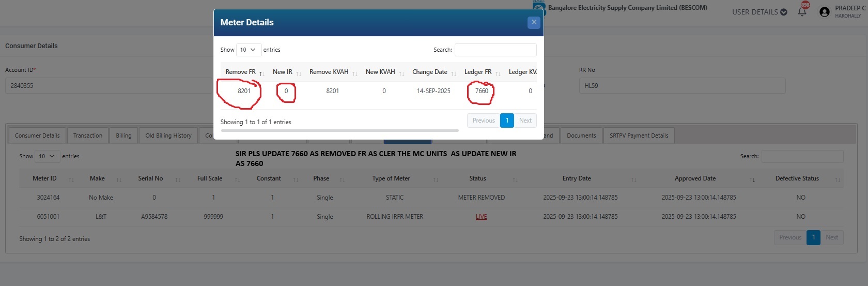Image resolution: width=868 pixels, height=286 pixels.
Task: Select the L&T make cell
Action: tap(101, 217)
